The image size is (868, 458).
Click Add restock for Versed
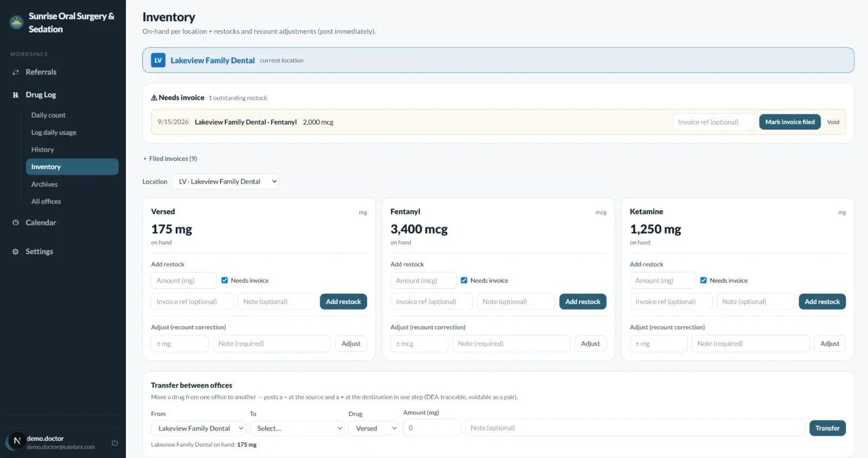343,301
